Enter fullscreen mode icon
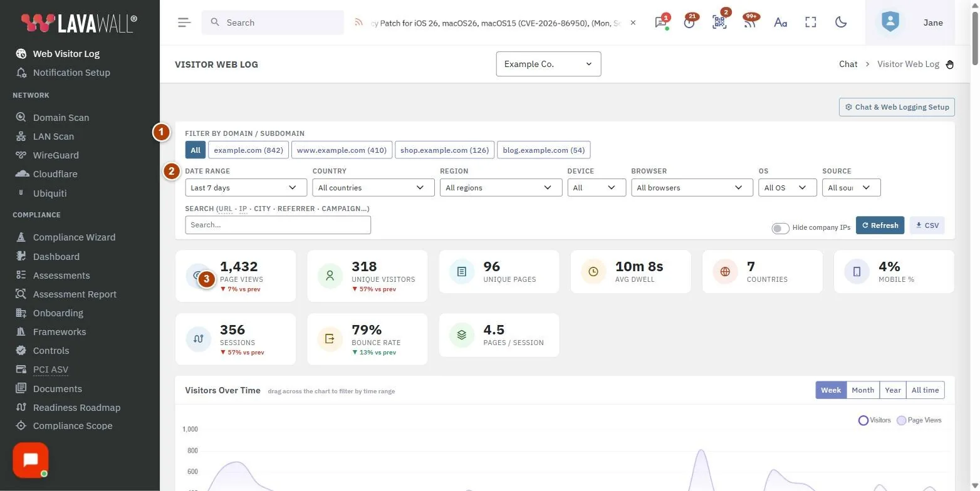The width and height of the screenshot is (980, 491). pos(811,23)
